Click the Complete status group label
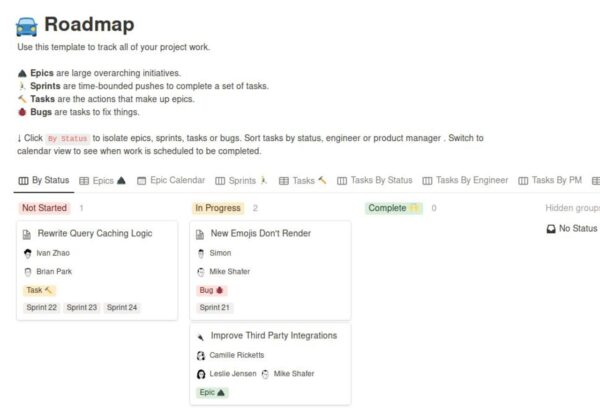 393,208
